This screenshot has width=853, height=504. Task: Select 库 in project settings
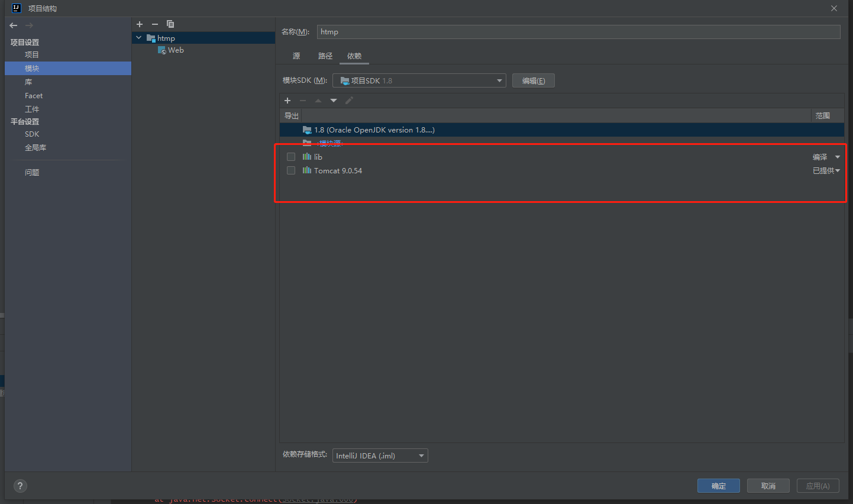(28, 82)
